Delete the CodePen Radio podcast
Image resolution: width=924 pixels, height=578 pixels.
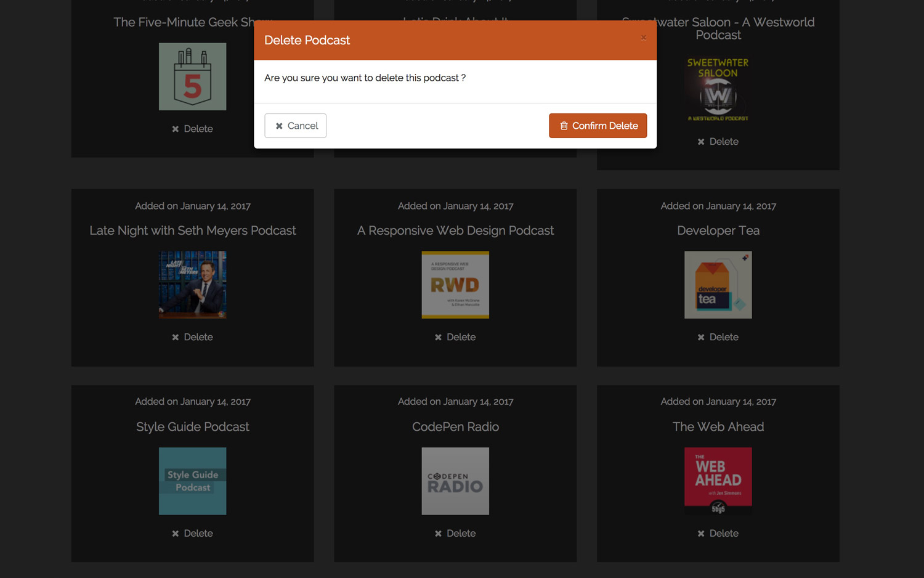tap(455, 534)
